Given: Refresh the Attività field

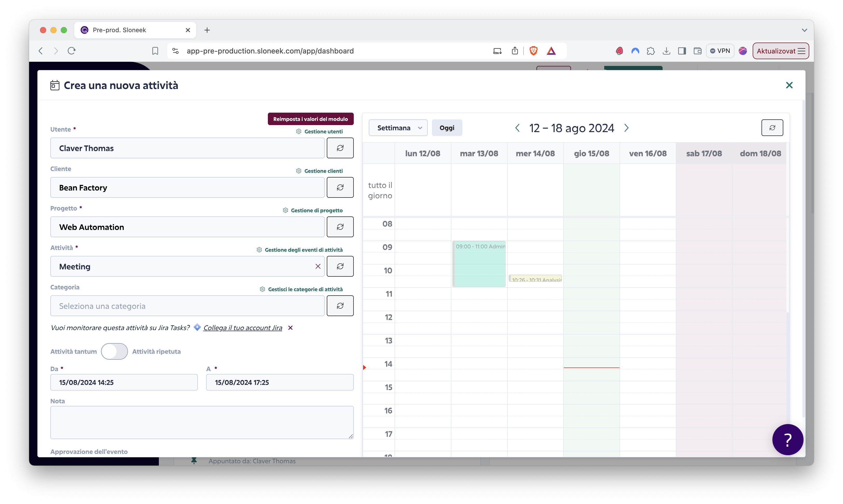Looking at the screenshot, I should coord(340,266).
